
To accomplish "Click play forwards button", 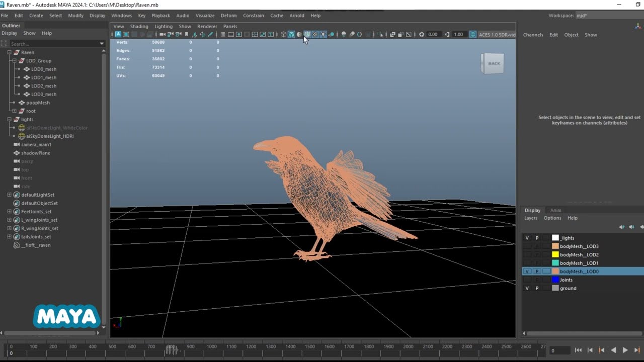I will click(x=625, y=350).
